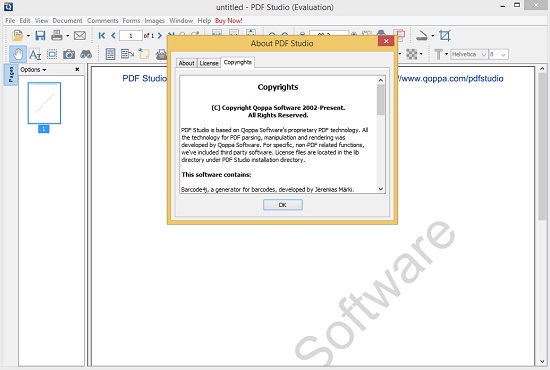The image size is (550, 370).
Task: Open the Window menu
Action: [x=181, y=21]
